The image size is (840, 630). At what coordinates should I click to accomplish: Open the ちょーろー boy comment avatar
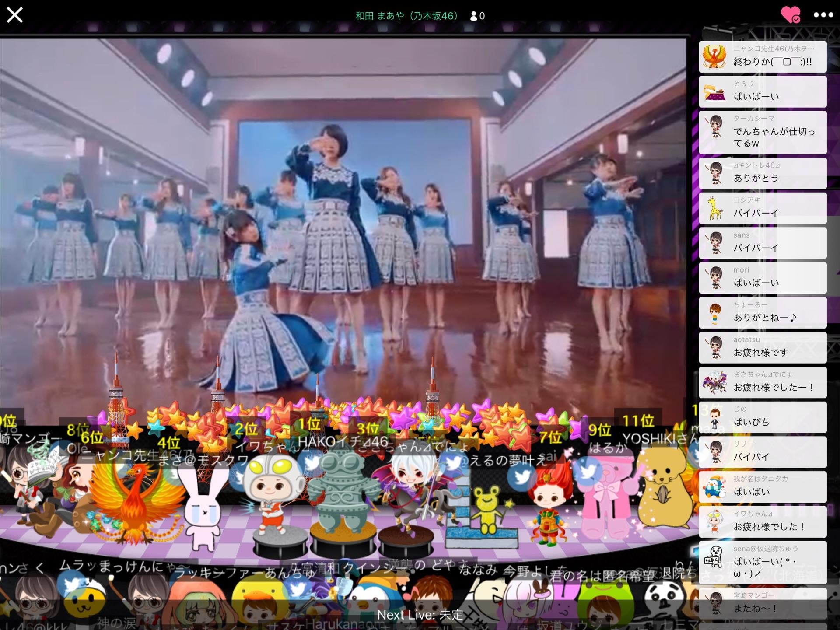pyautogui.click(x=714, y=313)
